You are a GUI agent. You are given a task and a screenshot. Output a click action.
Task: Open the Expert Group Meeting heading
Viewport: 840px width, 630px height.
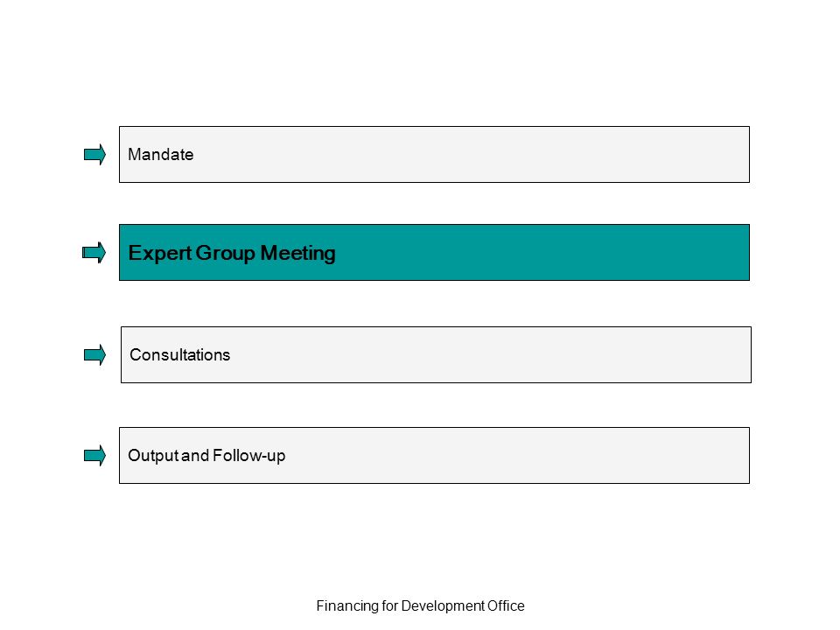coord(232,253)
